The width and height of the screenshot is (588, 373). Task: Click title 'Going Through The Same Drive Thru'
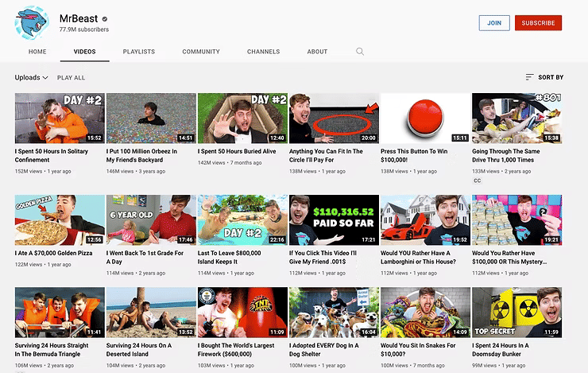[x=506, y=155]
